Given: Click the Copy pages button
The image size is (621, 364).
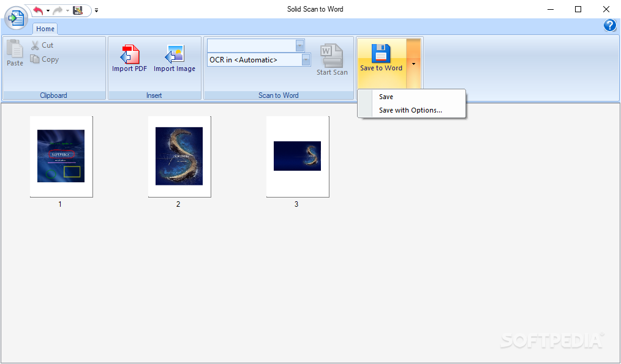Looking at the screenshot, I should point(45,59).
